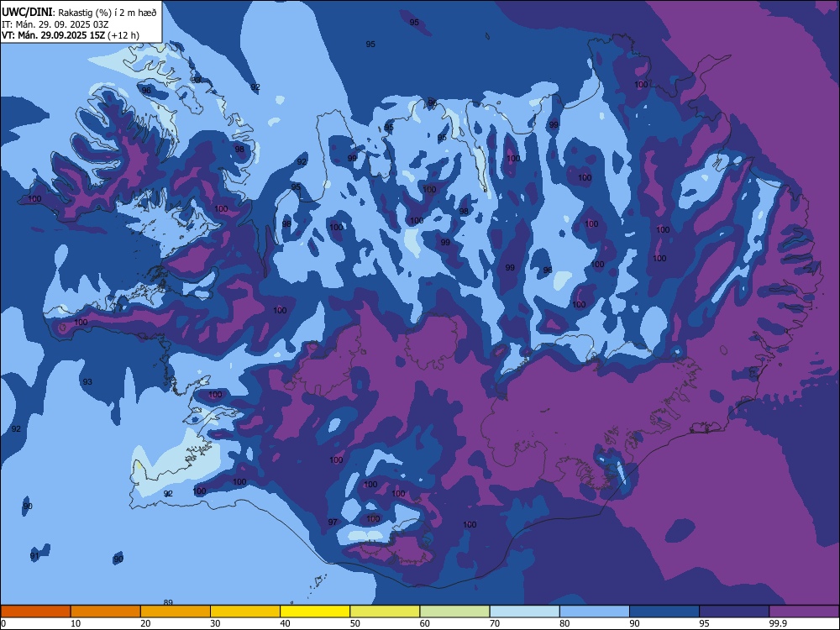Click the golden 30–40 legend swatch
This screenshot has width=840, height=630.
coord(245,612)
